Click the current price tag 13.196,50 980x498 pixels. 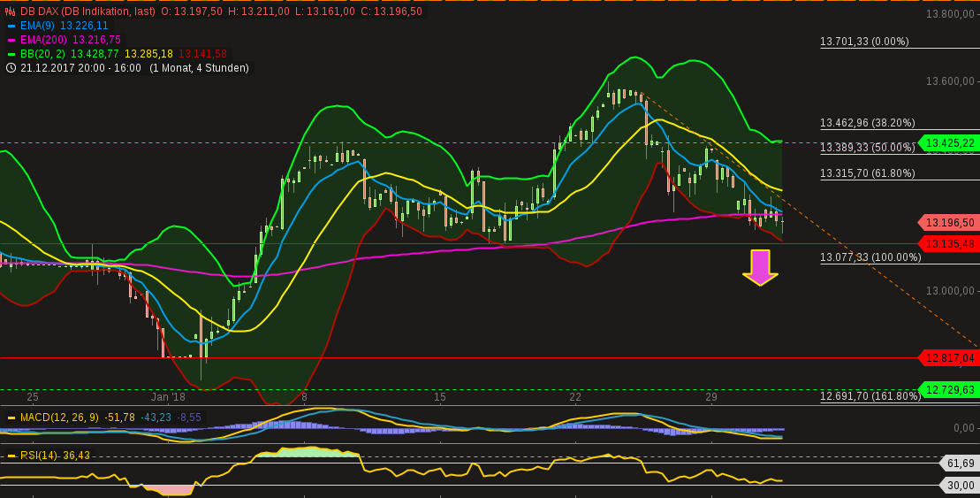(x=947, y=223)
